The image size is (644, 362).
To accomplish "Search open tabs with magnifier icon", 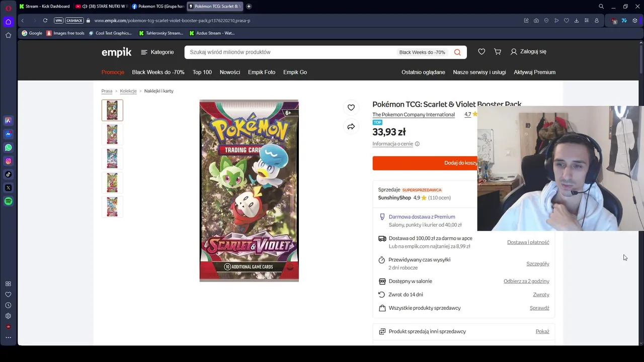I will click(x=601, y=7).
